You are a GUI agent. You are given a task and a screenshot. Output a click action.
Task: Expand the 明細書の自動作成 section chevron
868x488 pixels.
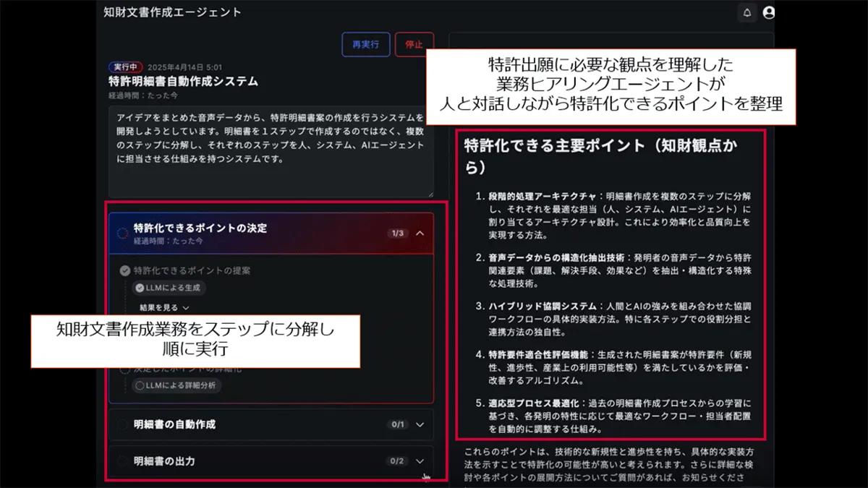pyautogui.click(x=420, y=424)
